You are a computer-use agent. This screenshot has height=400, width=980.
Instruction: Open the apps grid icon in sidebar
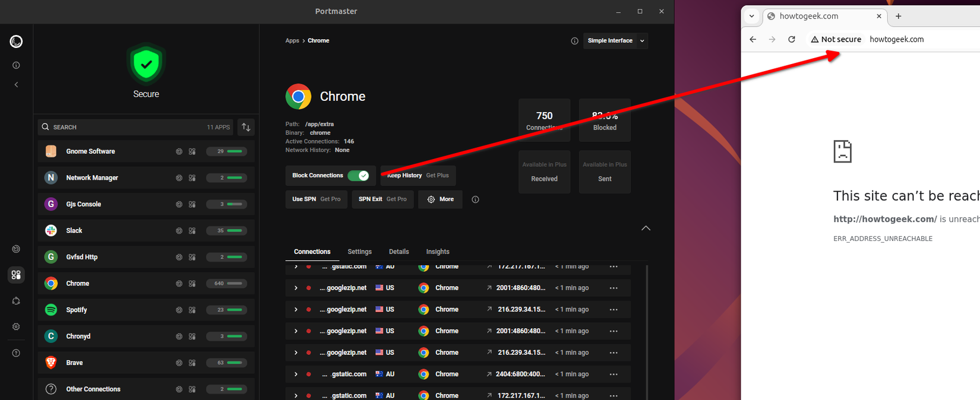[x=16, y=275]
